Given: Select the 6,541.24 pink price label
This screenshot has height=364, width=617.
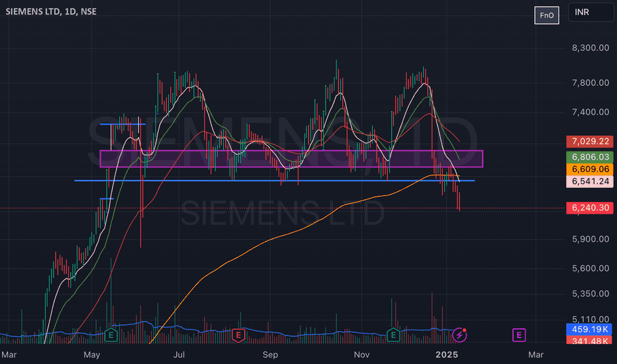Looking at the screenshot, I should (589, 181).
